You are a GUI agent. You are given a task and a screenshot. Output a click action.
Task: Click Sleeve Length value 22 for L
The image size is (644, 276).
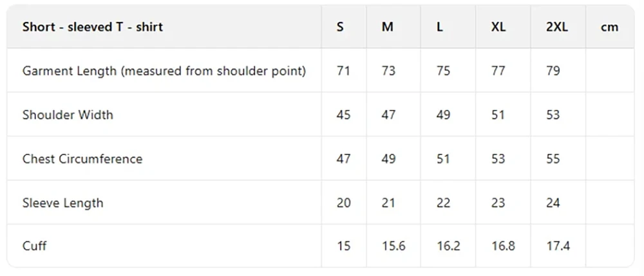443,203
